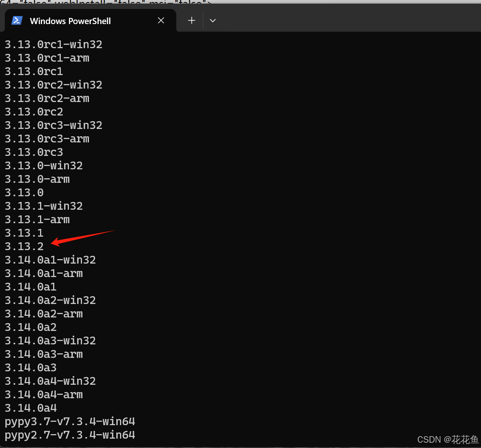The height and width of the screenshot is (448, 481).
Task: Click the line 3.13.0rc1-arm
Action: [47, 58]
